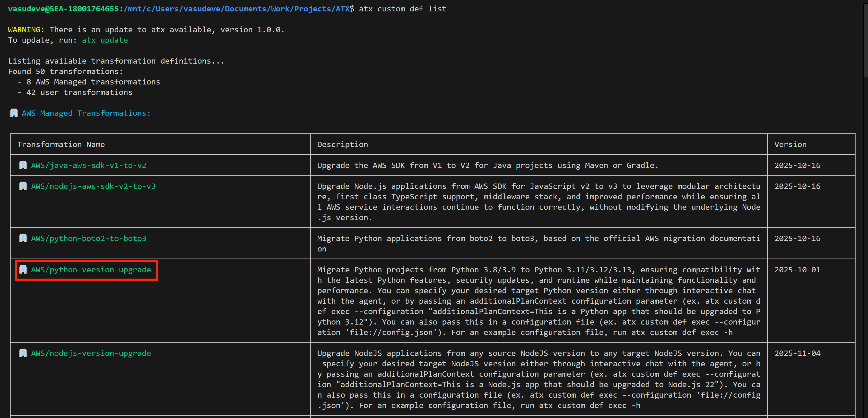The image size is (868, 418).
Task: Click the 'atx custom def list' command text
Action: [x=402, y=9]
